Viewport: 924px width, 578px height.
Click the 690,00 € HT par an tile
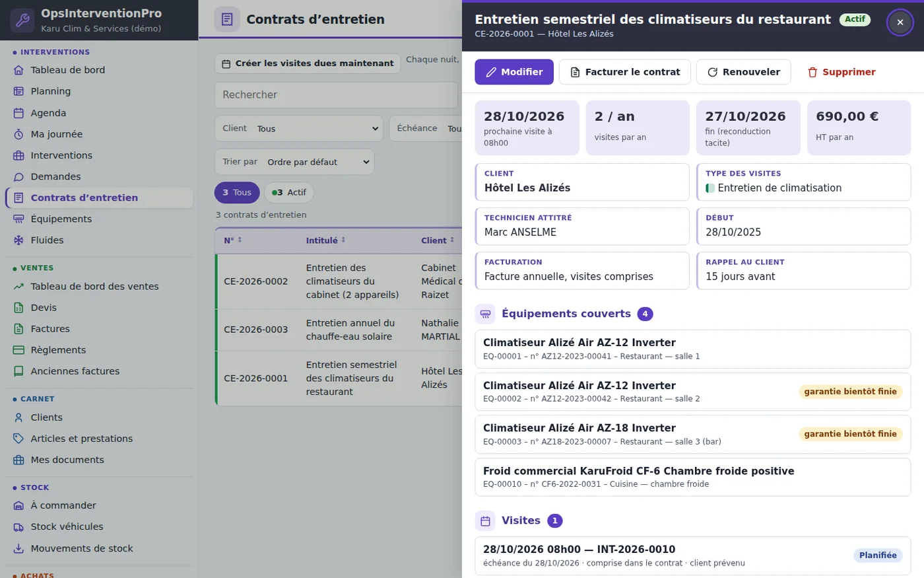pyautogui.click(x=859, y=127)
